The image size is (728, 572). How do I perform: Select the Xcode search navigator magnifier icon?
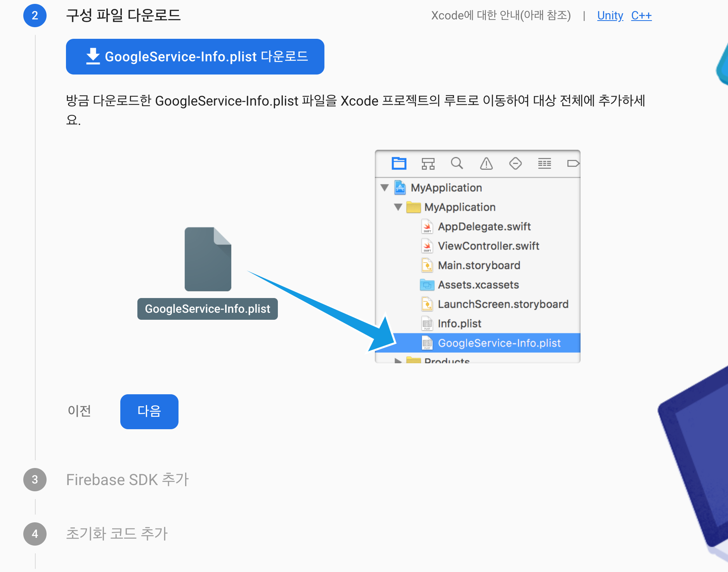(457, 163)
